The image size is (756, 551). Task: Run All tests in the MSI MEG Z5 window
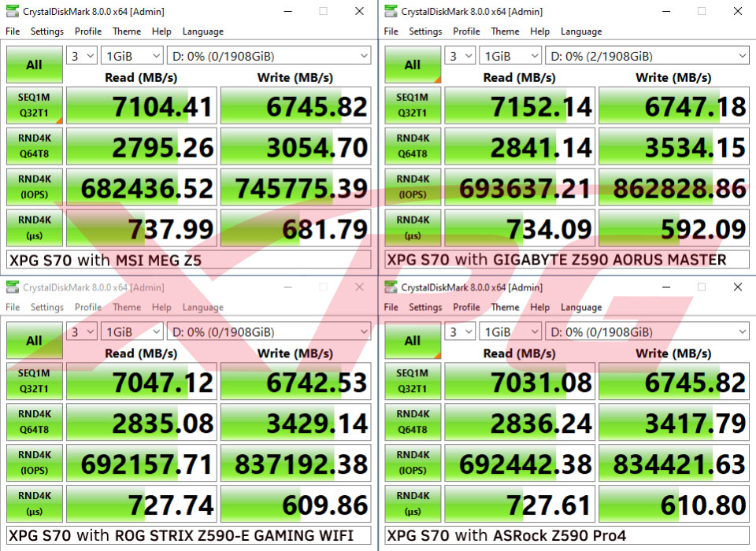click(x=34, y=65)
